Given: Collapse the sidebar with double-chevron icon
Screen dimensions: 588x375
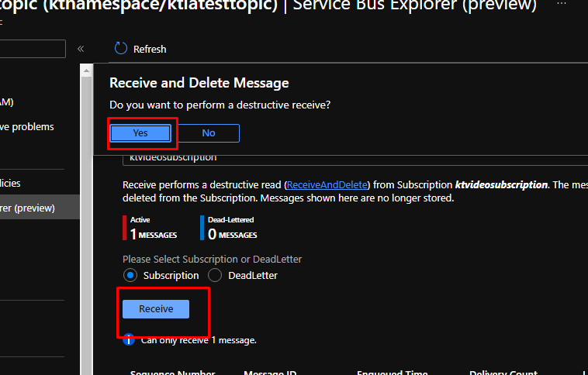Looking at the screenshot, I should [x=81, y=49].
